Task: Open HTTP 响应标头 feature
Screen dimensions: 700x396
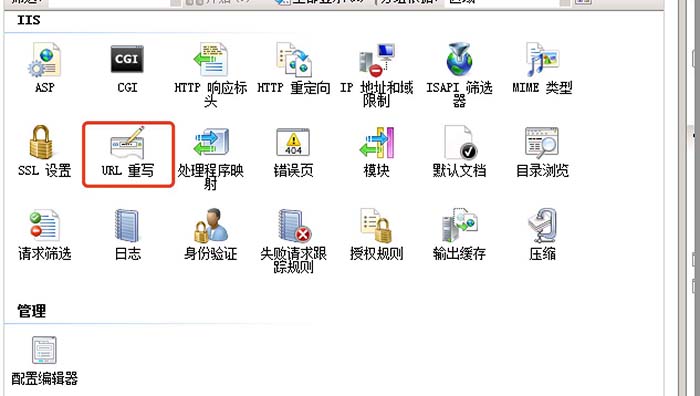Action: click(210, 60)
